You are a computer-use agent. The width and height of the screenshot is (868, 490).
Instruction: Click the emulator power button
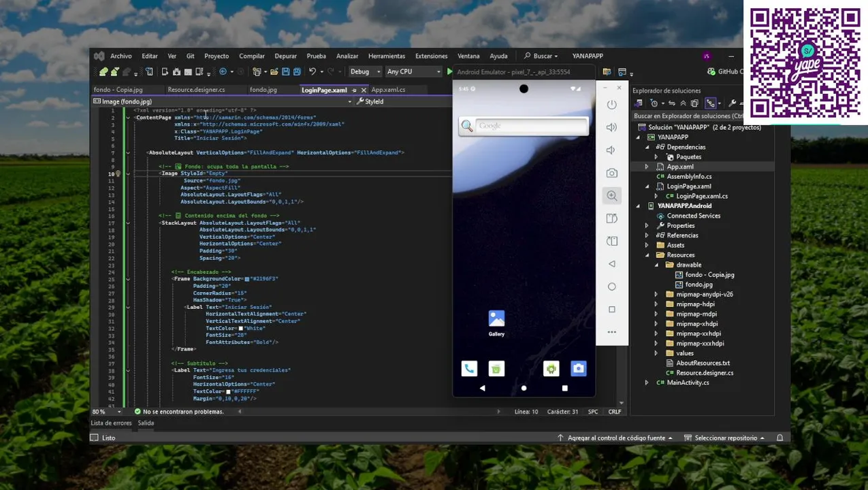[611, 105]
